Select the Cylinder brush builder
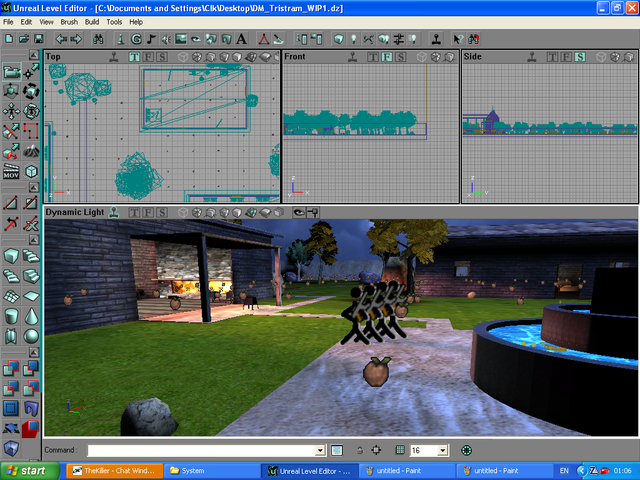 pos(11,316)
